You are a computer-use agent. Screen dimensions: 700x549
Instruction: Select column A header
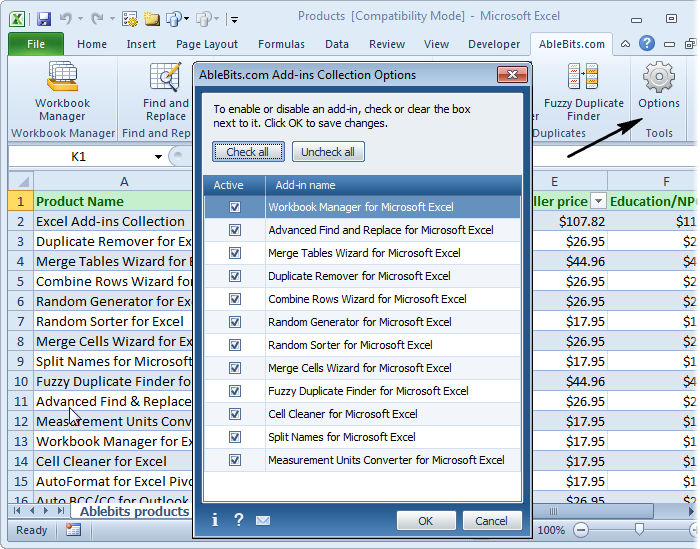pyautogui.click(x=124, y=182)
